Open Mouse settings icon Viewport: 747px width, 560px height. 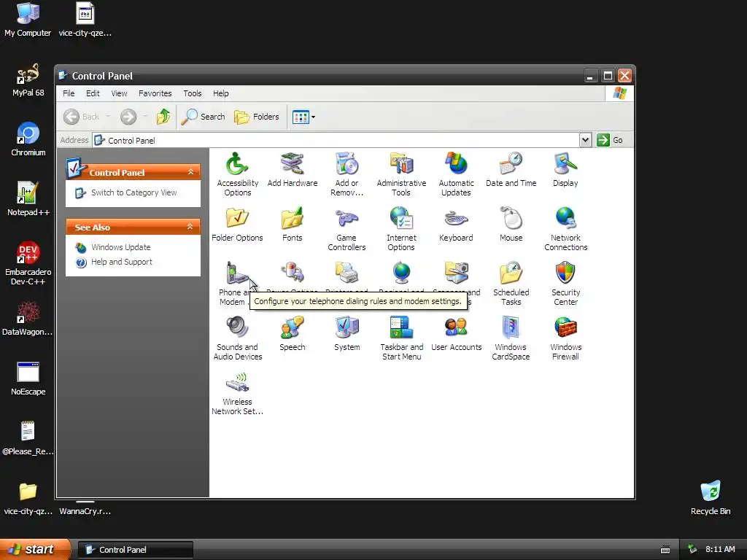pyautogui.click(x=511, y=219)
